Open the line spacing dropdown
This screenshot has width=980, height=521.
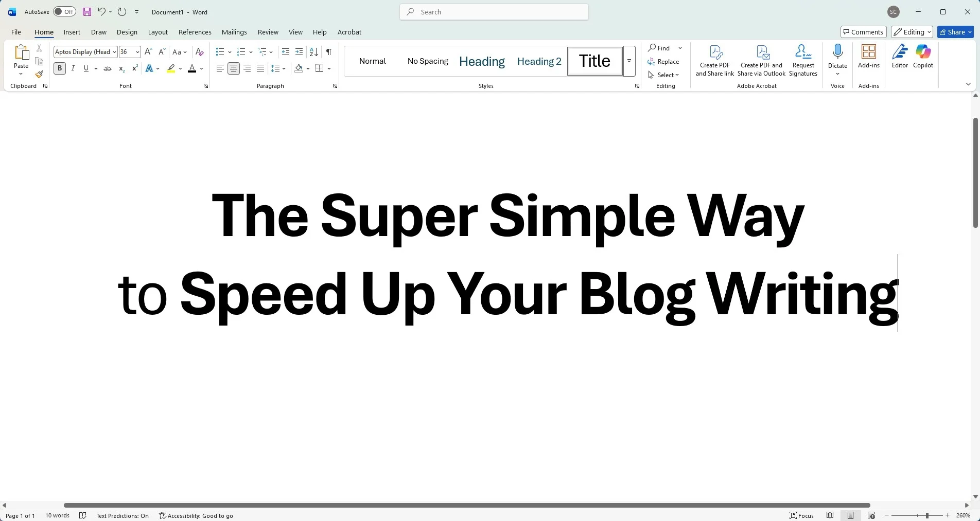tap(285, 68)
